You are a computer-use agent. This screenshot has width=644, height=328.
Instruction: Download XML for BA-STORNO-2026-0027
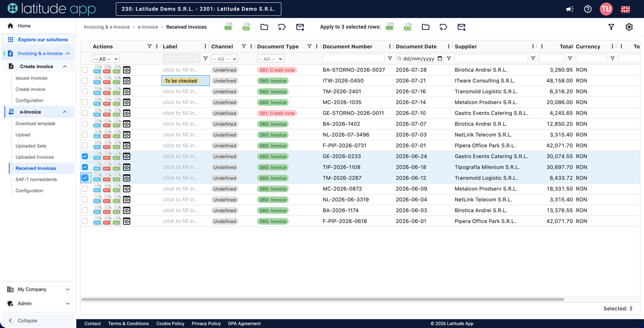click(97, 70)
